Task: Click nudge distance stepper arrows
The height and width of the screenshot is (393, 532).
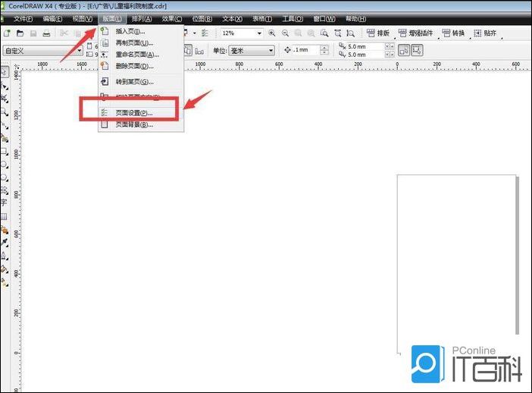Action: click(324, 50)
